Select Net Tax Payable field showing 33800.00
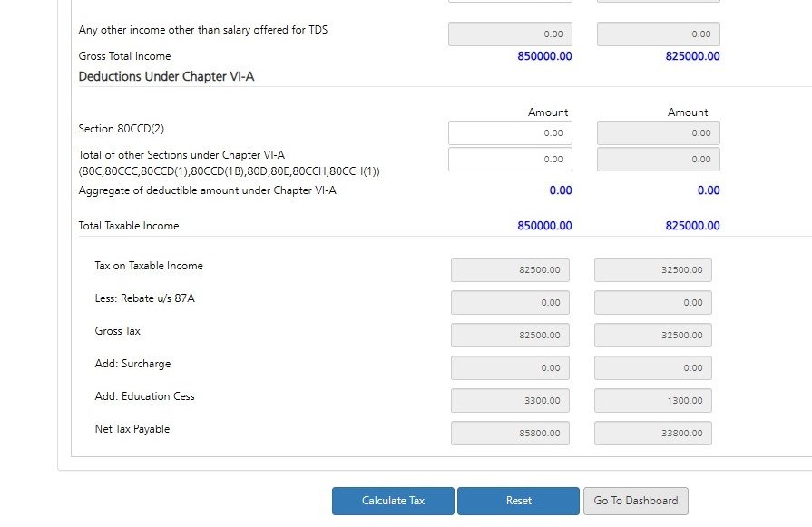 pyautogui.click(x=653, y=434)
